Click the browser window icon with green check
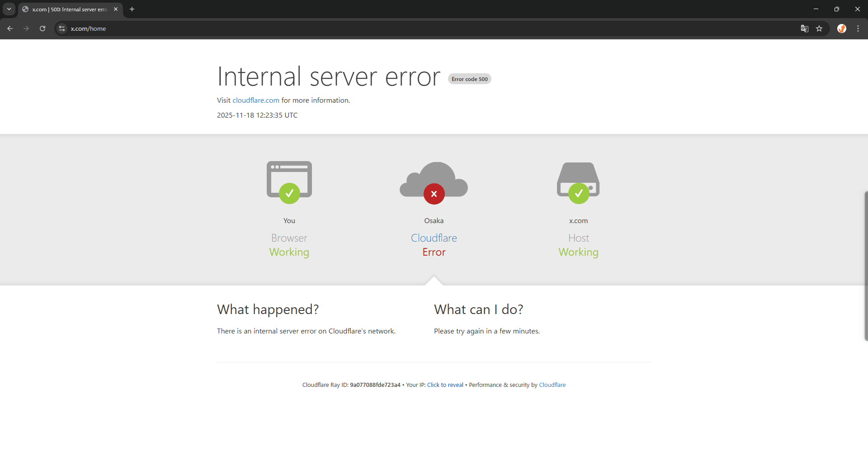Screen dimensions: 868x467 point(289,182)
